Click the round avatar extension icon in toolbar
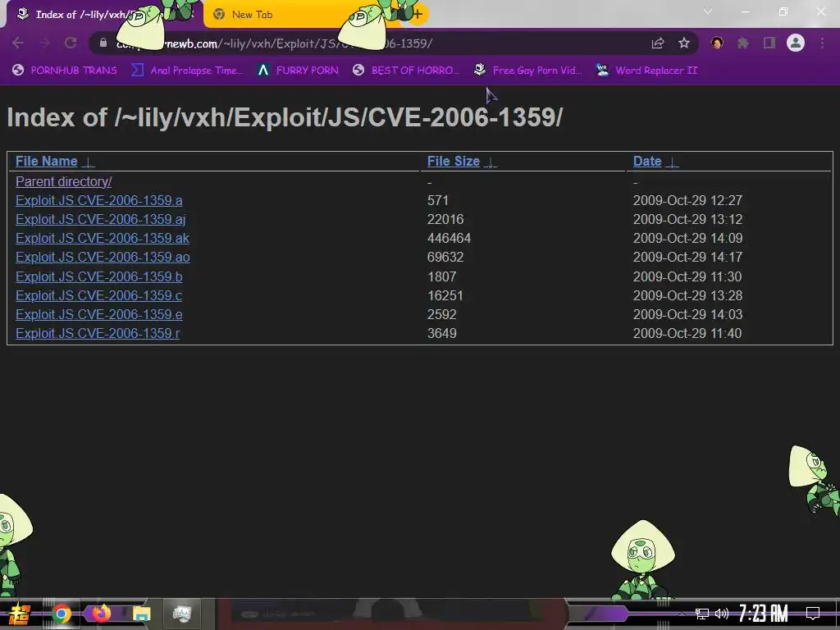 [717, 43]
